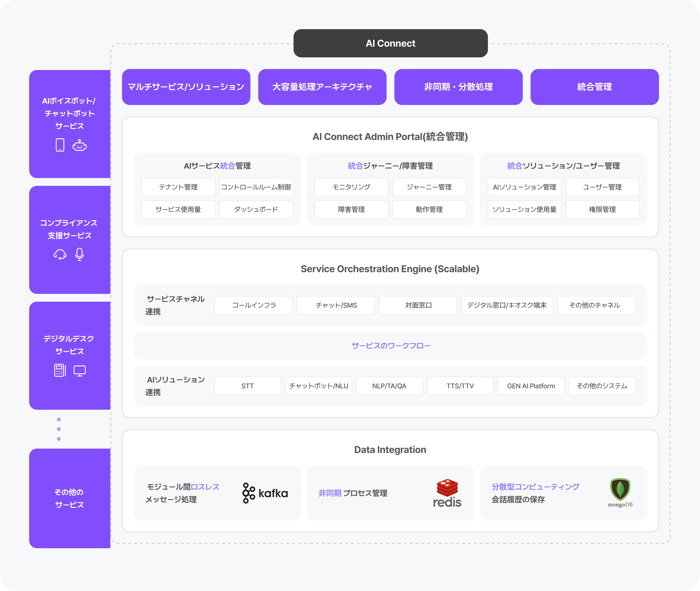Click the 障害管理 box
Screen dimensions: 700x591
pos(351,209)
